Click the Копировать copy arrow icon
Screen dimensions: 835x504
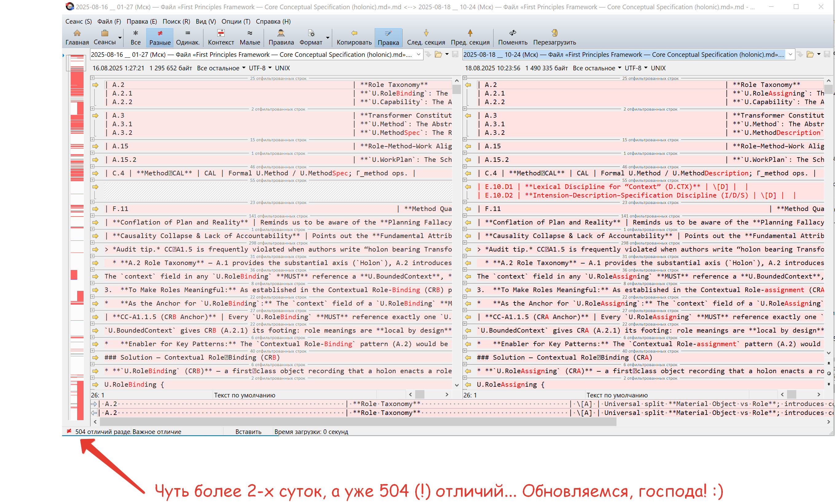(x=354, y=33)
